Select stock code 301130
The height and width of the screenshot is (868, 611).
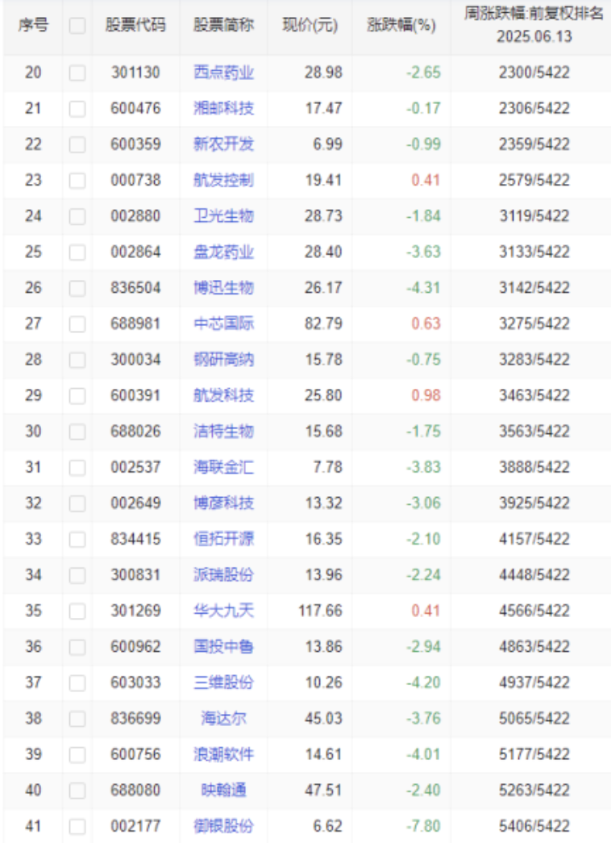coord(135,73)
